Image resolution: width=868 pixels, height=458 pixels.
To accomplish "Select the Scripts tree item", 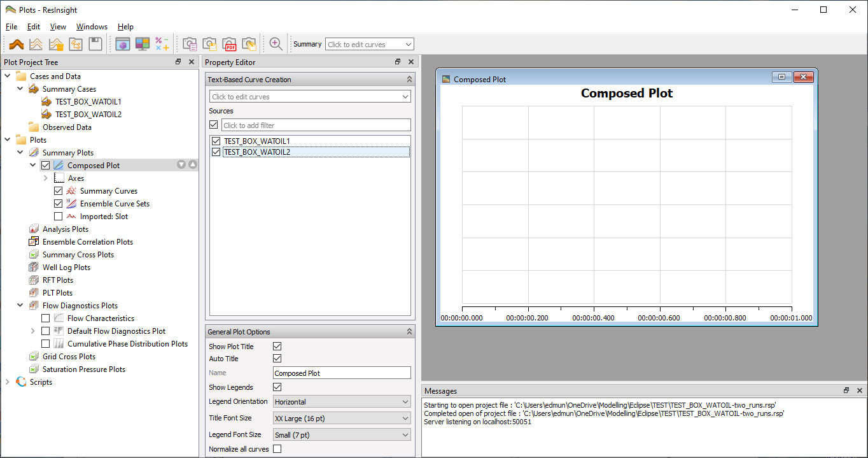I will [x=41, y=382].
